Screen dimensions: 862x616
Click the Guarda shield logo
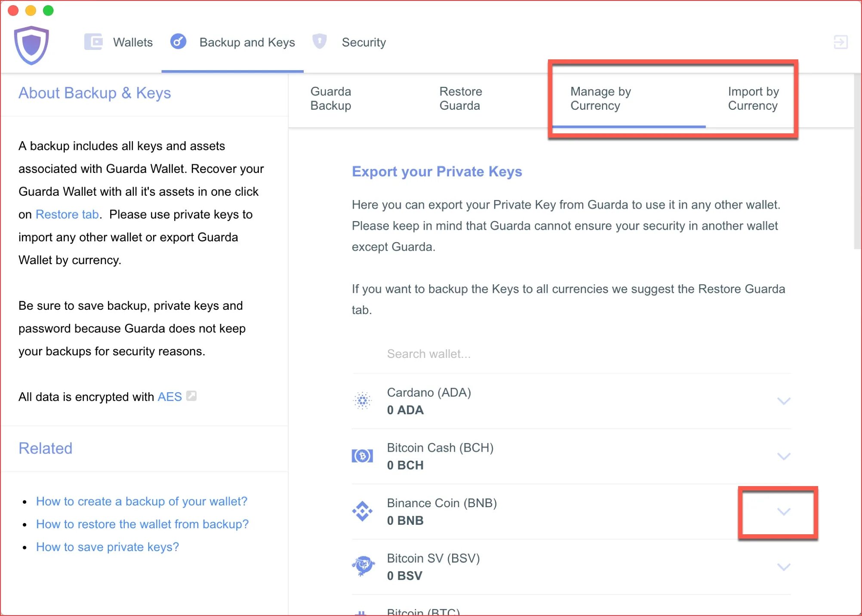pos(31,45)
